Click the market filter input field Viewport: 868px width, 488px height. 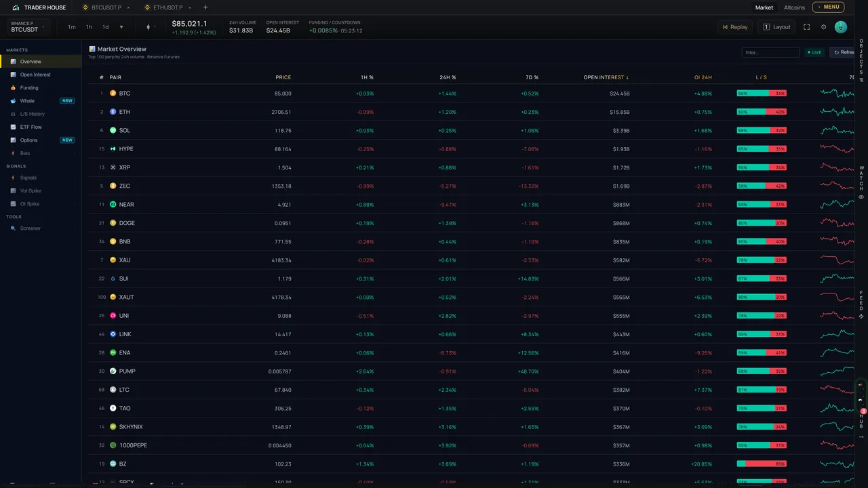[x=771, y=52]
